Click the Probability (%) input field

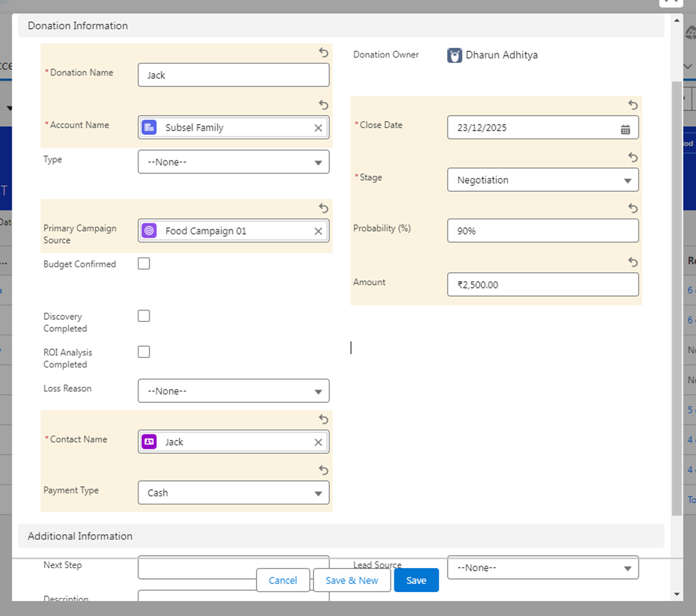[543, 231]
